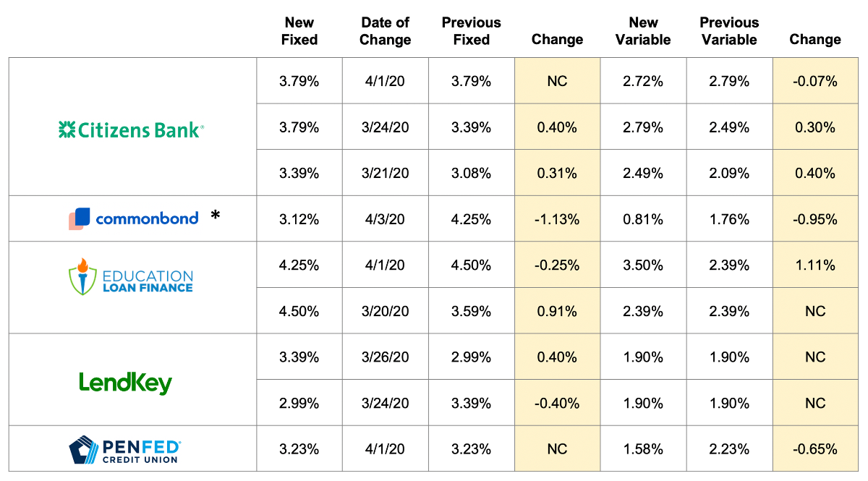Image resolution: width=868 pixels, height=481 pixels.
Task: Click the LendKey logo
Action: tap(125, 382)
